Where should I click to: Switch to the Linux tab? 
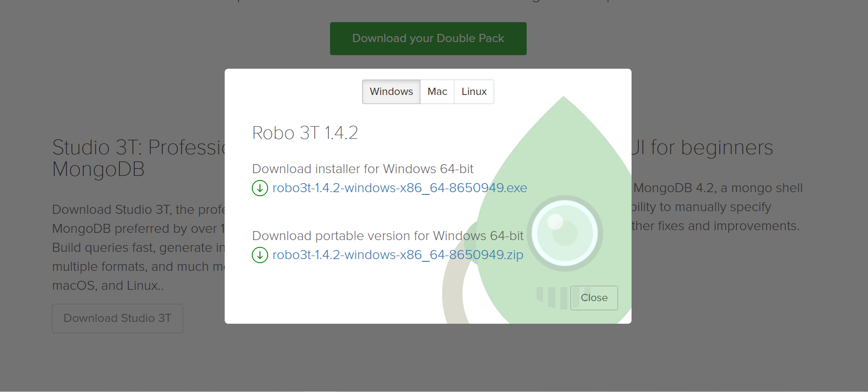pos(474,92)
